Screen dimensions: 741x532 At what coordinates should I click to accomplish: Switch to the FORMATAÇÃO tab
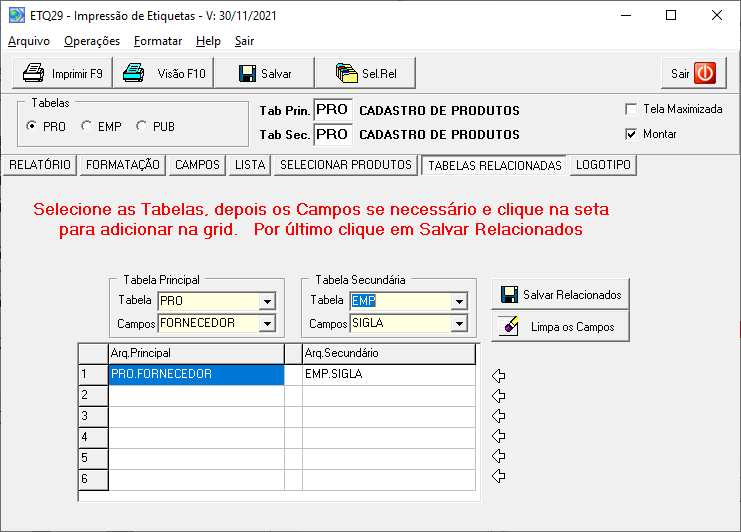point(123,165)
